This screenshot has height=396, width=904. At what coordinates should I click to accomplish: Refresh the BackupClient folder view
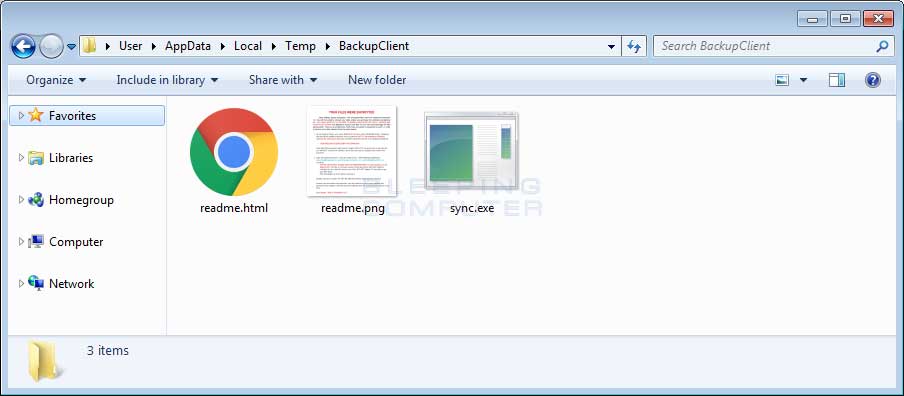coord(634,46)
